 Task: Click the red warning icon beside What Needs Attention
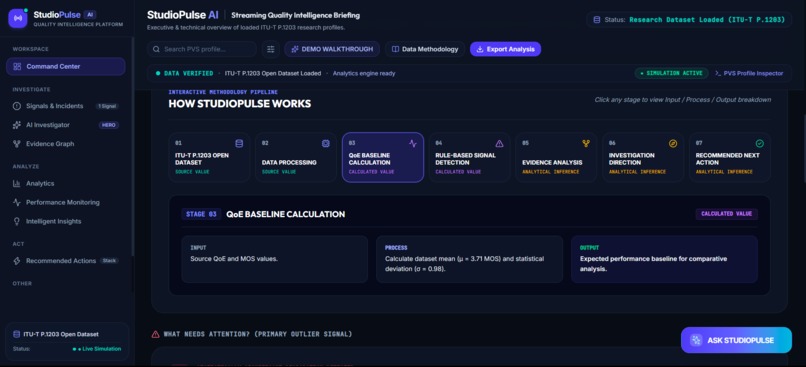tap(155, 334)
